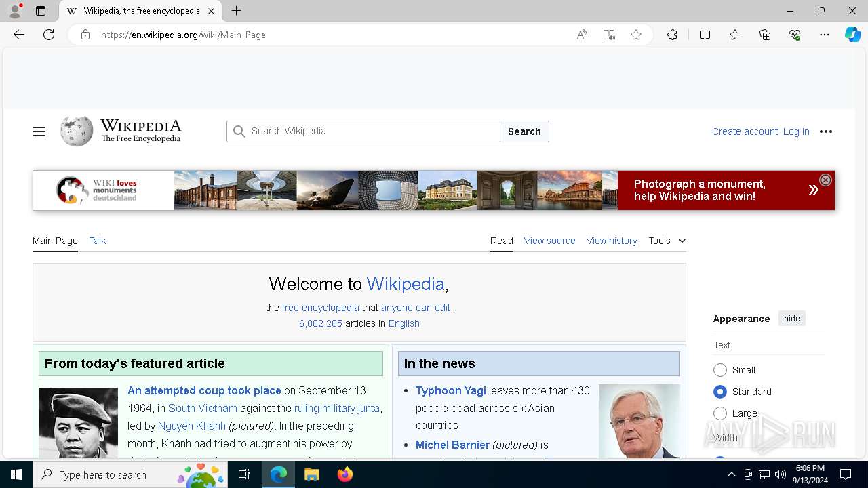Open the Typhoon Yagi news link
The image size is (868, 488).
(x=451, y=390)
